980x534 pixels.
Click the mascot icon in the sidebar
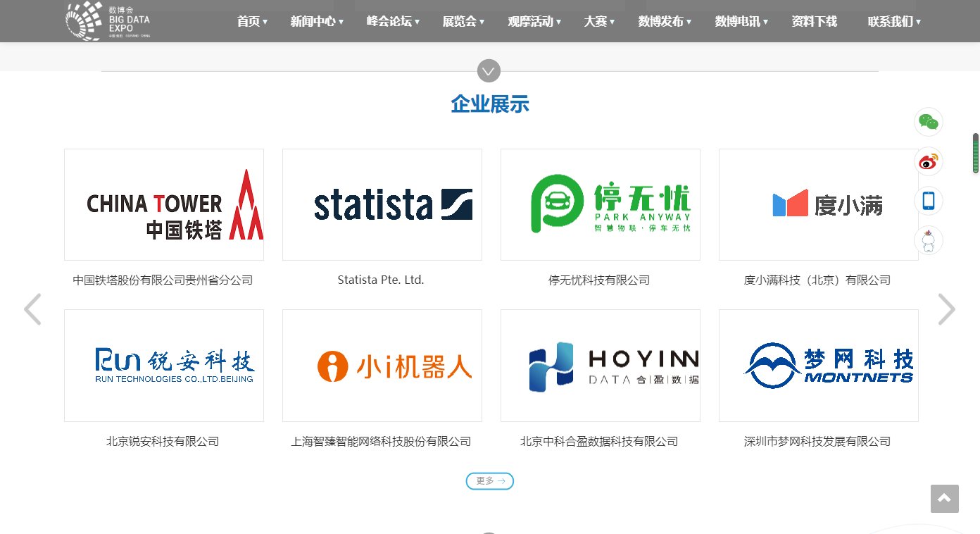[928, 240]
